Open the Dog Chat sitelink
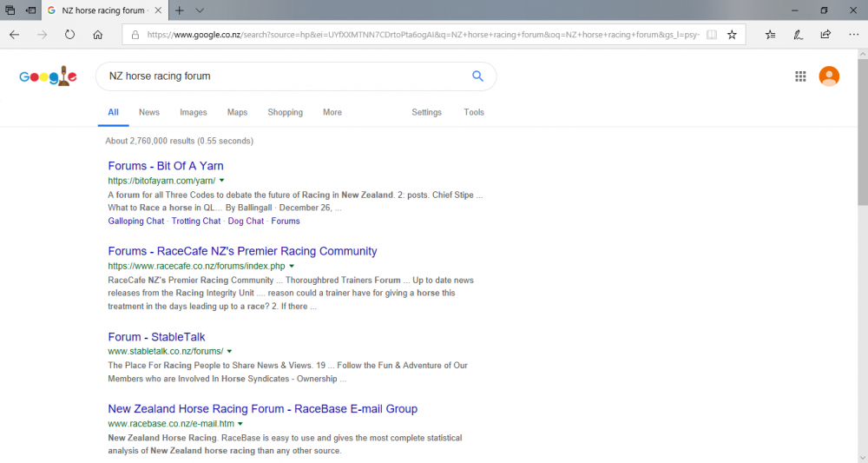Viewport: 868px width, 463px height. pos(246,221)
